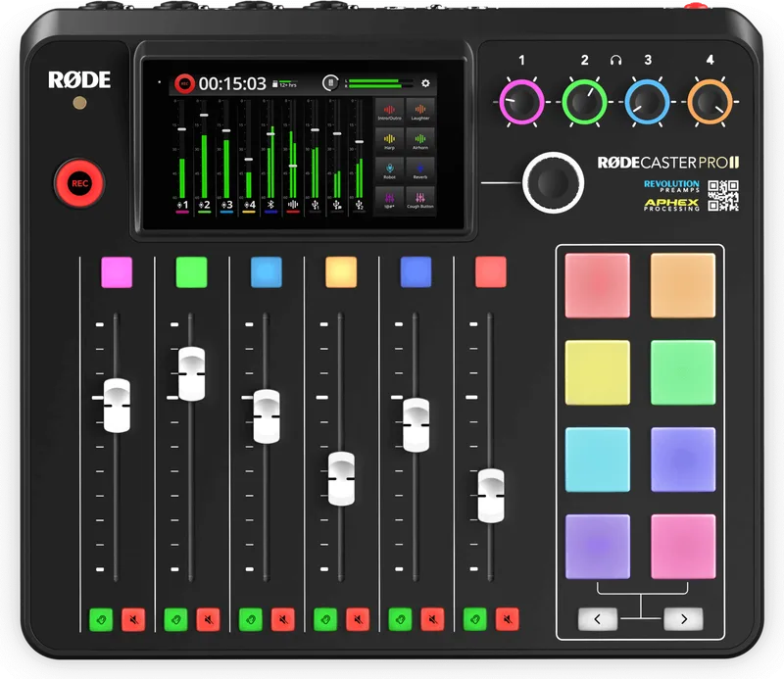This screenshot has width=784, height=679.
Task: Trigger the cyan smart pad
Action: click(x=598, y=460)
